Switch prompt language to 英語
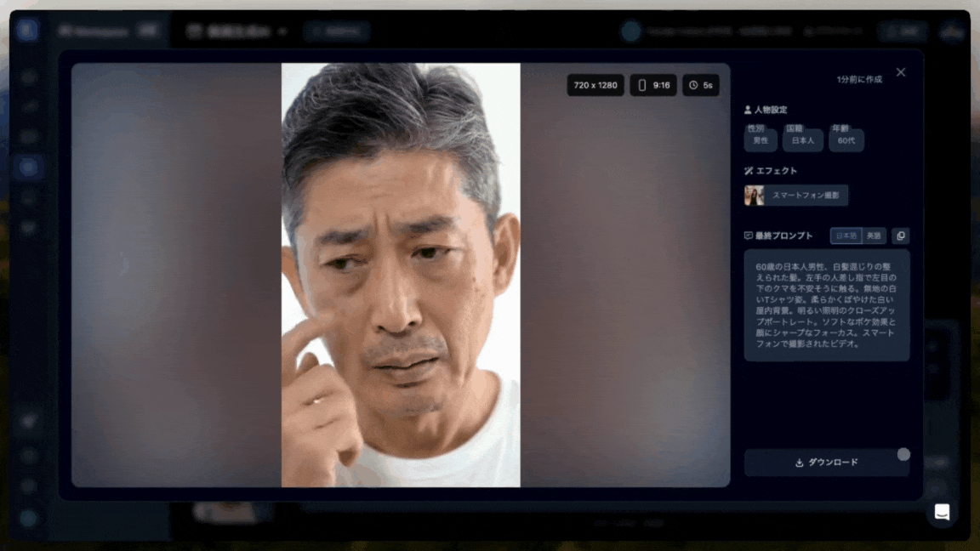The image size is (980, 551). coord(874,236)
